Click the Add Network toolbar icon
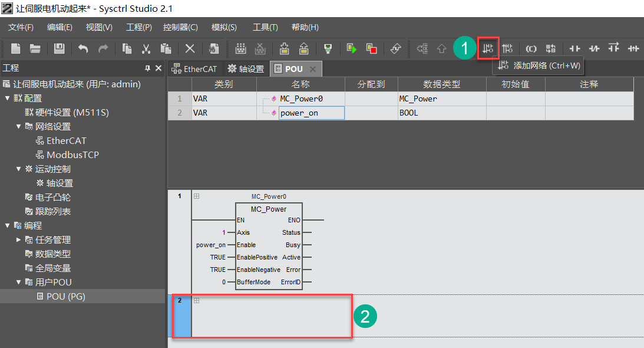644x348 pixels. pos(488,48)
